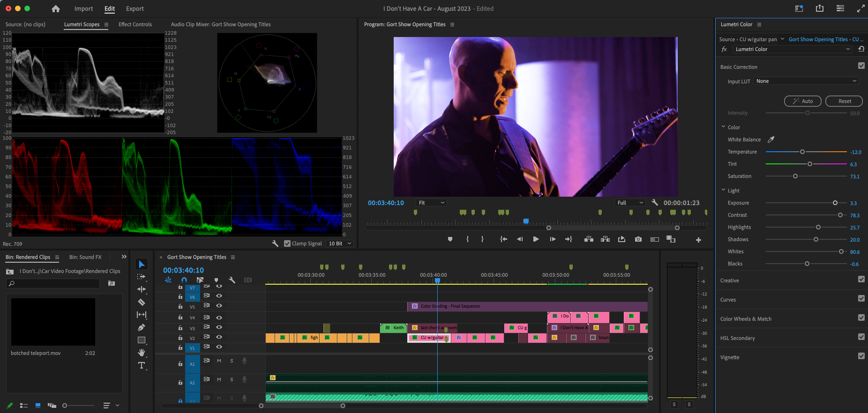Select the Type tool
The image size is (868, 413).
142,365
